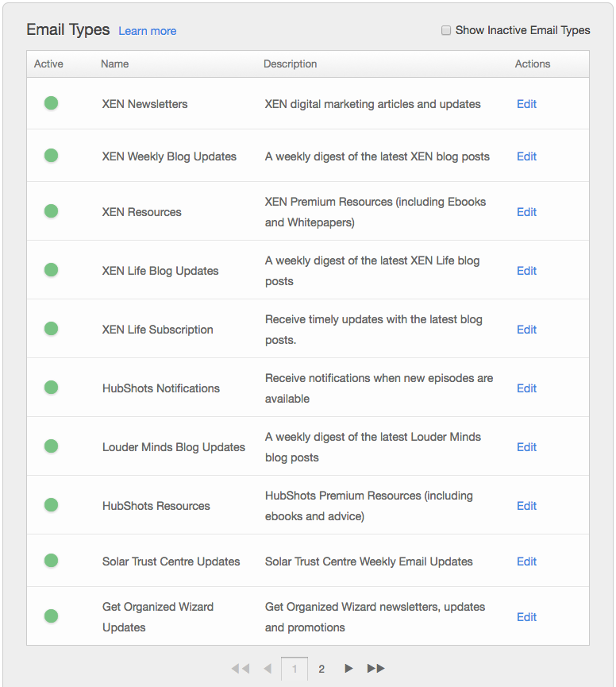Open the Learn more link
Viewport: 616px width, 687px height.
click(147, 31)
